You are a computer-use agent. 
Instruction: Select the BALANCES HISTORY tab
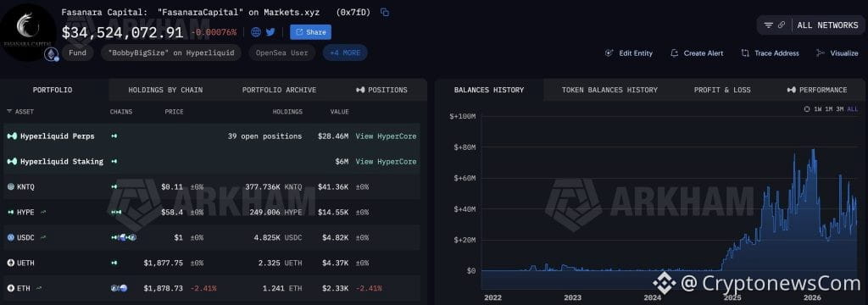tap(489, 90)
